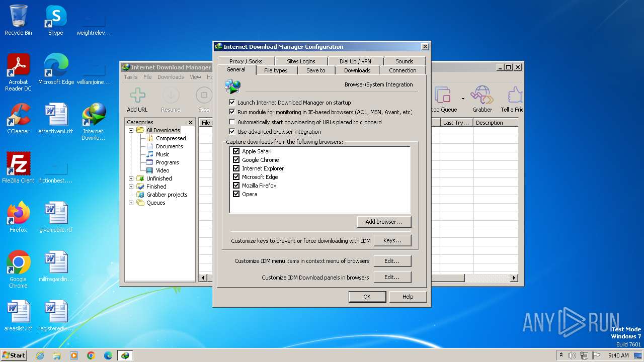Select Google Chrome desktop shortcut
This screenshot has height=362, width=644.
click(x=18, y=269)
